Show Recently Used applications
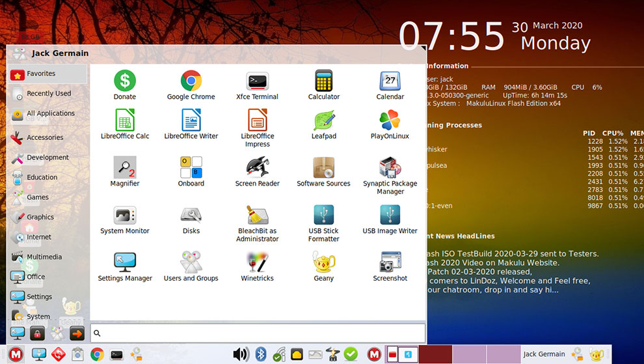The height and width of the screenshot is (364, 644). pos(47,94)
